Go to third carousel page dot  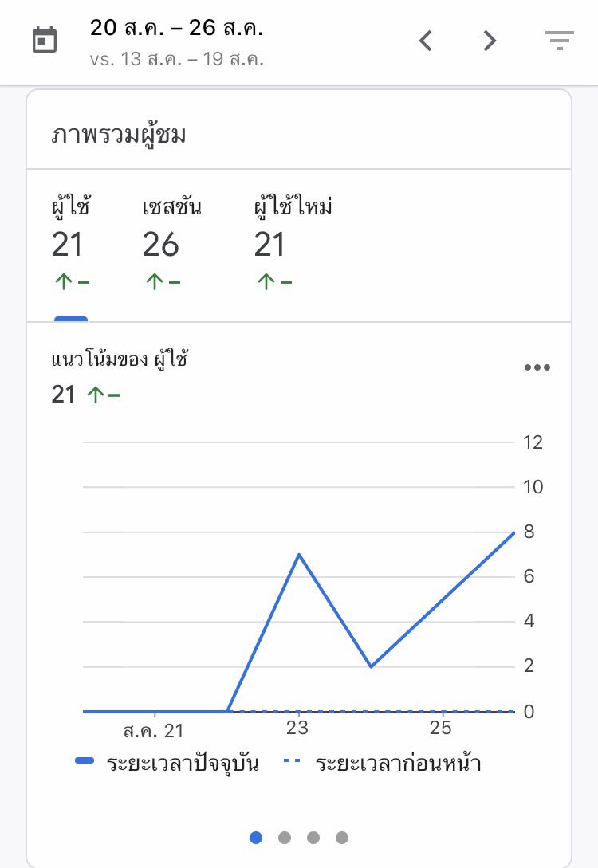click(x=313, y=838)
